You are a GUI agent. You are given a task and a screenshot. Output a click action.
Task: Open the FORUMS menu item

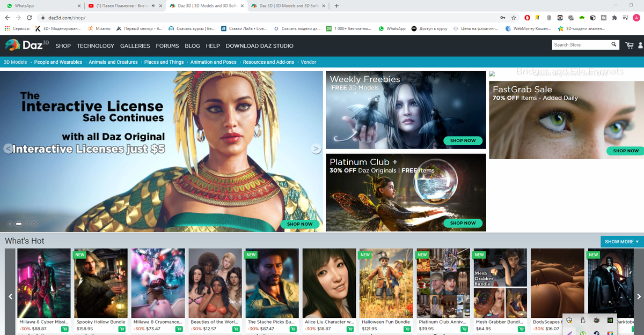click(167, 46)
